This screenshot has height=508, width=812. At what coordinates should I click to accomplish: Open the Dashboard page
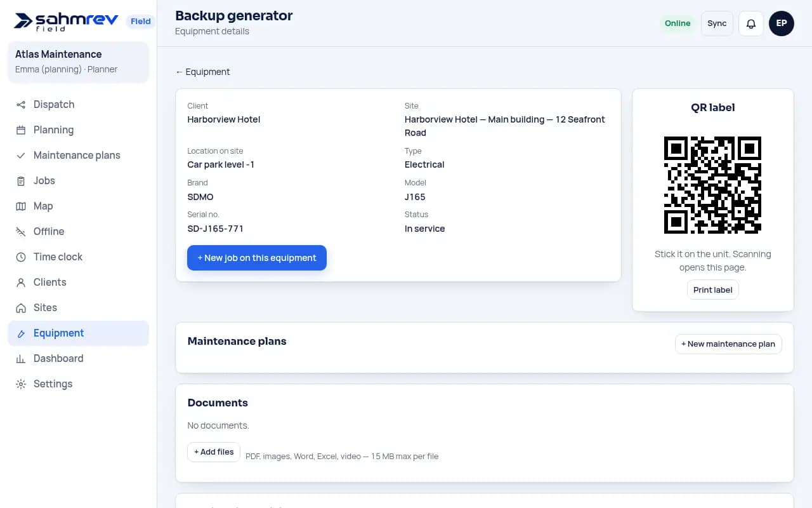tap(78, 359)
